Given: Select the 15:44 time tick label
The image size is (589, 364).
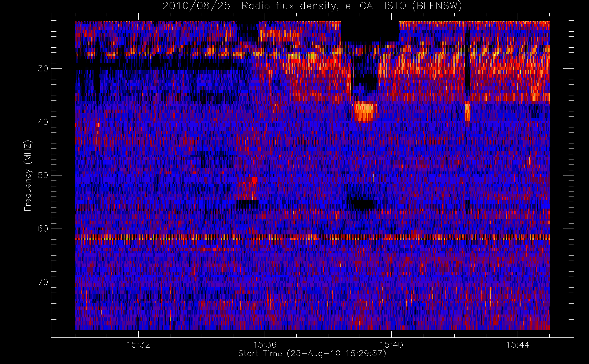Looking at the screenshot, I should (518, 345).
